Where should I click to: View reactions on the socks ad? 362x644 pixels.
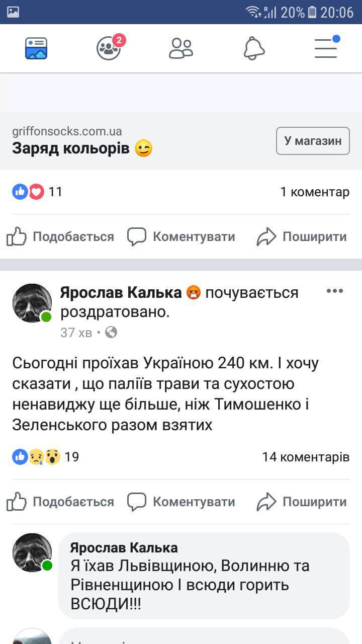37,192
